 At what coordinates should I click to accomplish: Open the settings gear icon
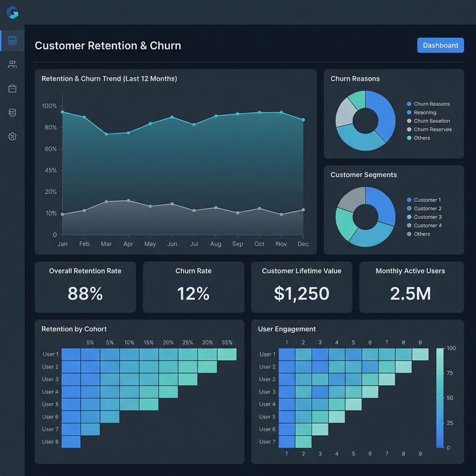[13, 136]
